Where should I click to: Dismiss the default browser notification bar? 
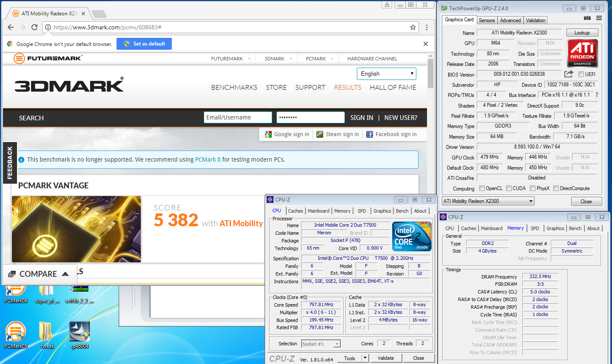426,44
